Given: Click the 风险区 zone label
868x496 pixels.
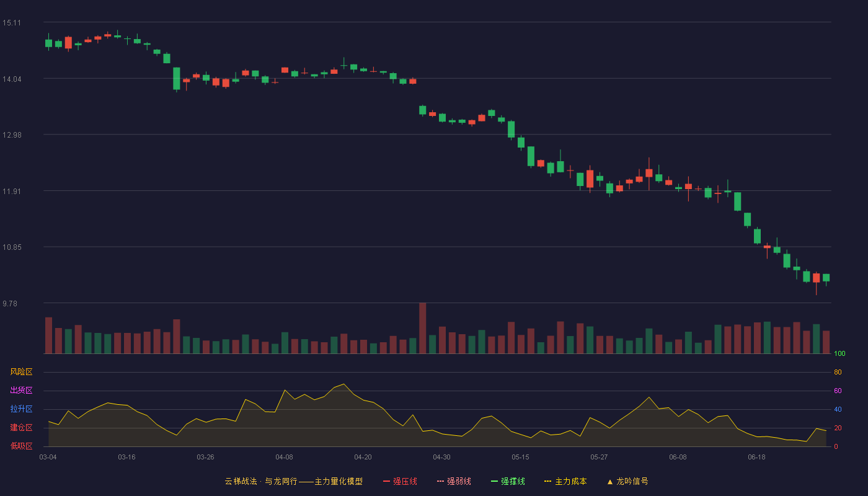Looking at the screenshot, I should click(21, 372).
